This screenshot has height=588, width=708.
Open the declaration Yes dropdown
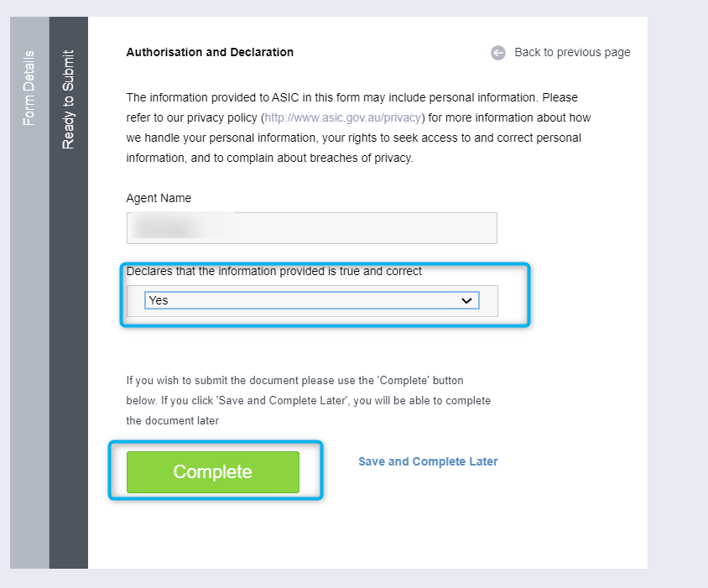pyautogui.click(x=311, y=300)
